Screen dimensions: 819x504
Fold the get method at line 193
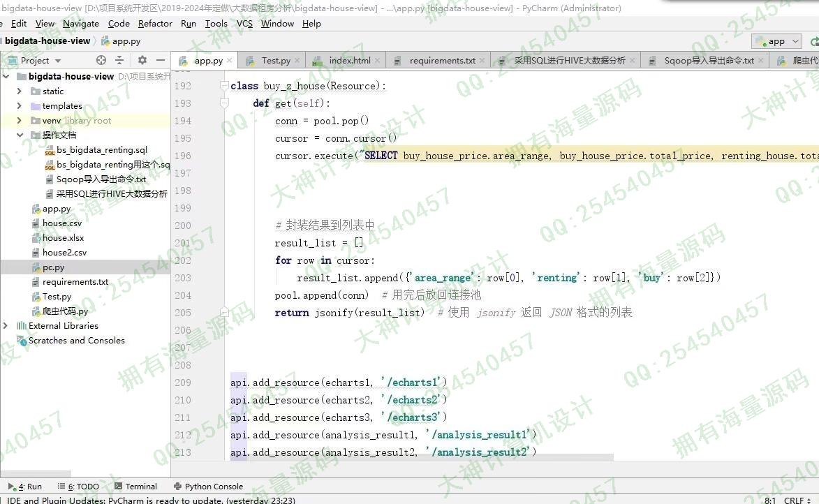click(225, 103)
